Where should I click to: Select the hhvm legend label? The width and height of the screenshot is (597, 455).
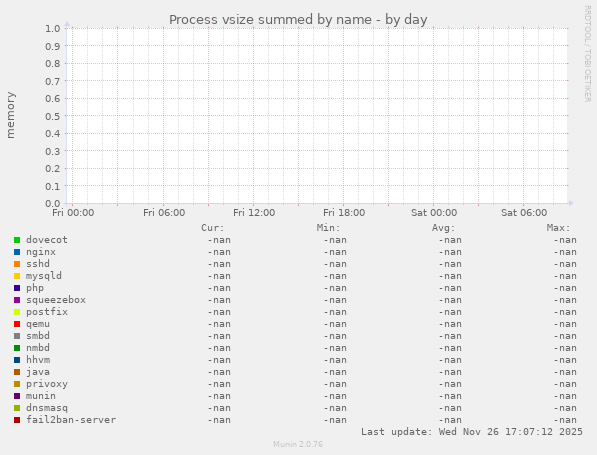38,360
